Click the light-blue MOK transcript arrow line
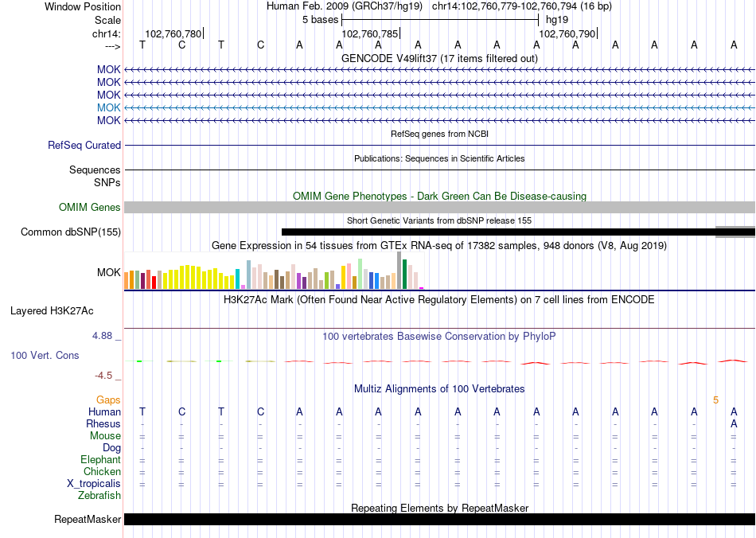This screenshot has height=538, width=756. [x=439, y=107]
